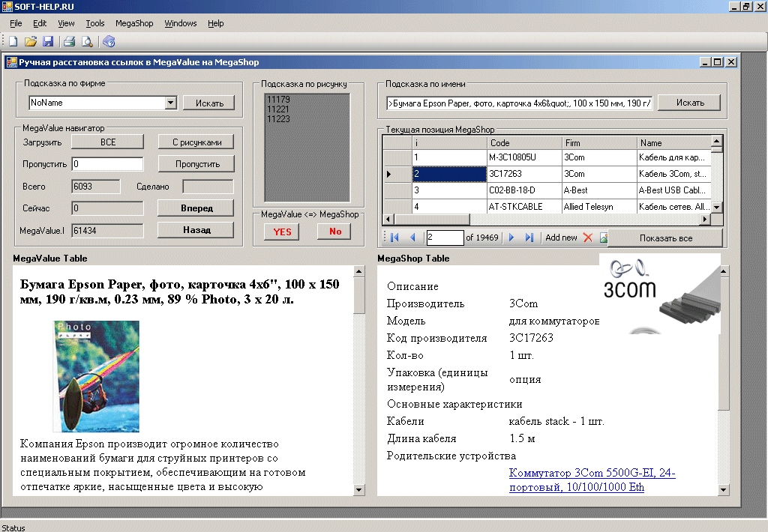The height and width of the screenshot is (532, 768).
Task: Click the Пропустить number input field
Action: coord(108,164)
